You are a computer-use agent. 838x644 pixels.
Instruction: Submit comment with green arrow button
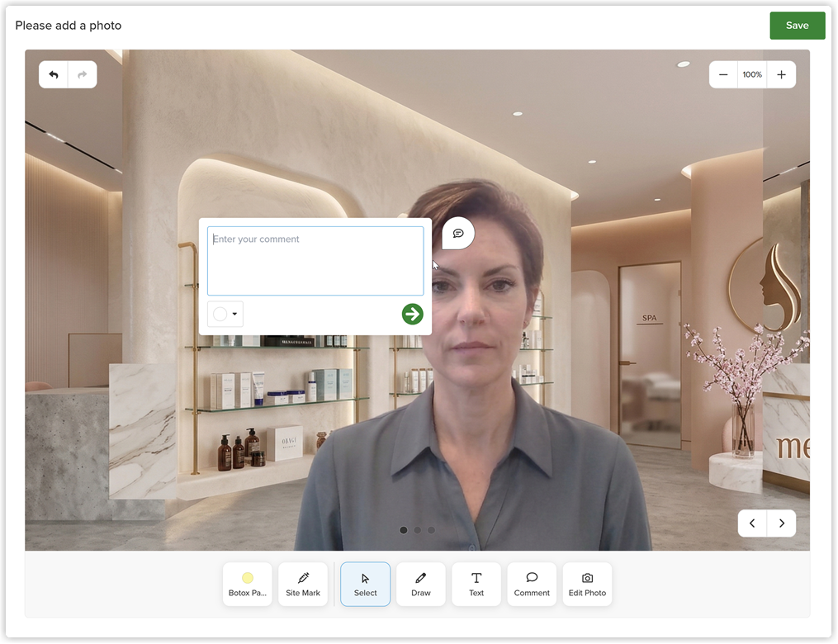click(x=412, y=315)
